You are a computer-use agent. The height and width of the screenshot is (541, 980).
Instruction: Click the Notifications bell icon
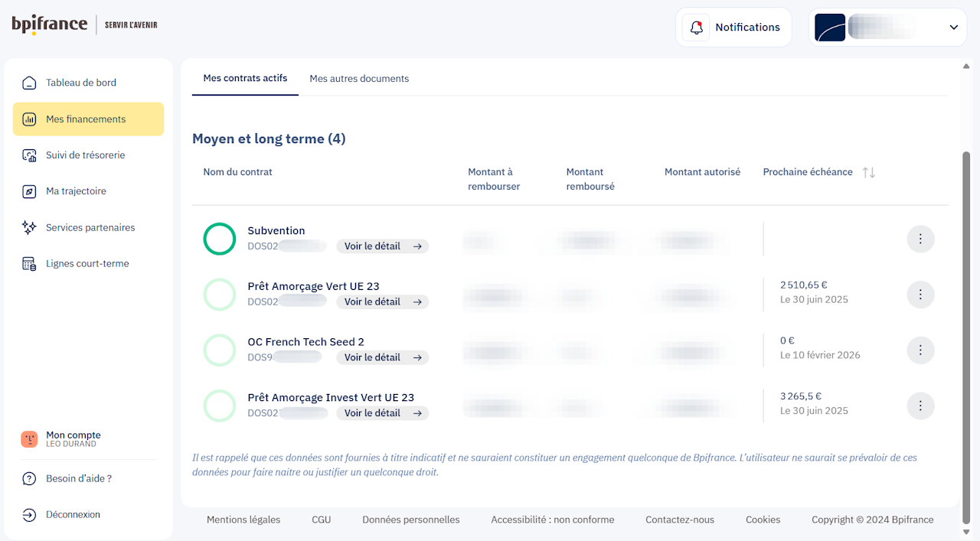(x=696, y=28)
